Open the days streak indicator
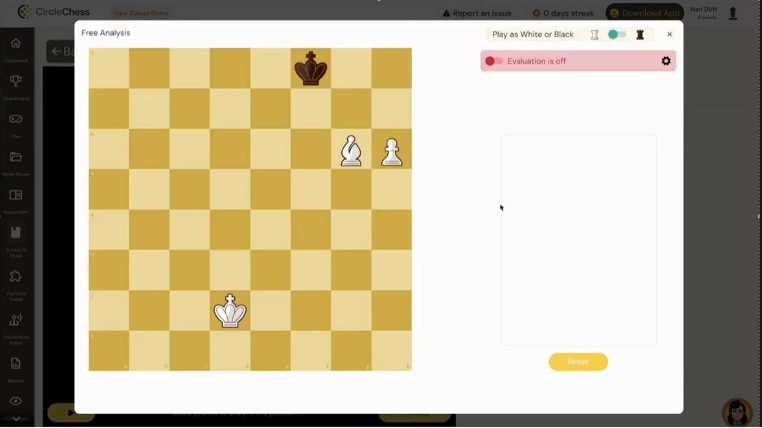The width and height of the screenshot is (762, 428). [564, 13]
